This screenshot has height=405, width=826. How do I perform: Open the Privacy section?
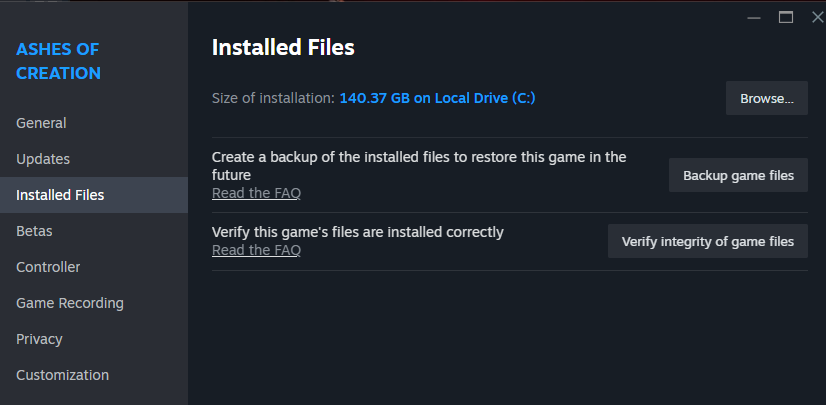(39, 339)
